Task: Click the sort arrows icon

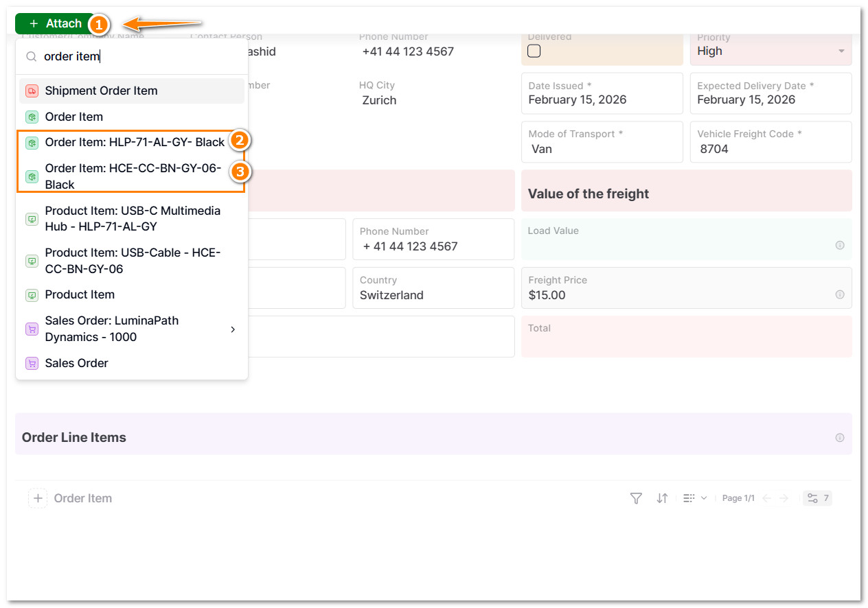Action: click(x=662, y=498)
